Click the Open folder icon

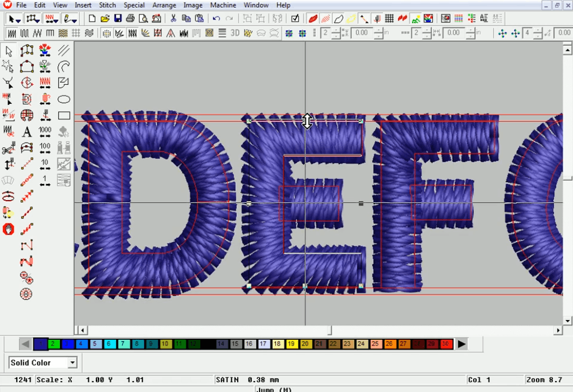click(105, 18)
